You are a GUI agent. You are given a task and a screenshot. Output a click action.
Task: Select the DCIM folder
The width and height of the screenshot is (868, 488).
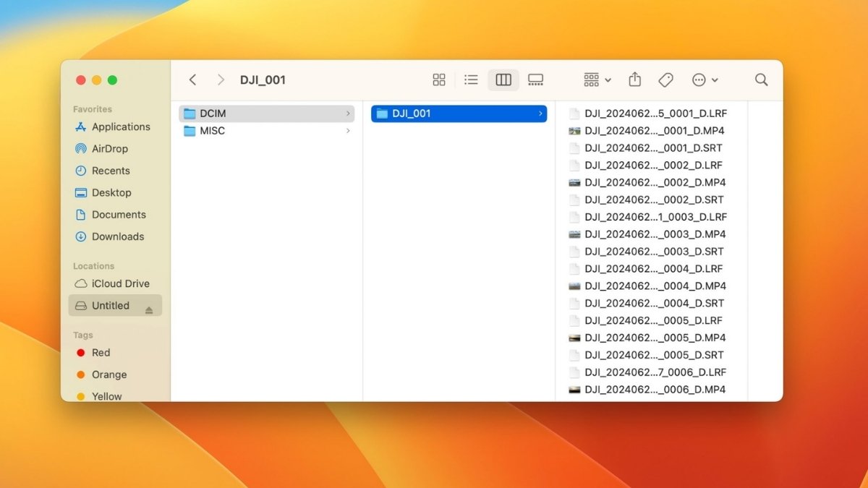pos(267,114)
